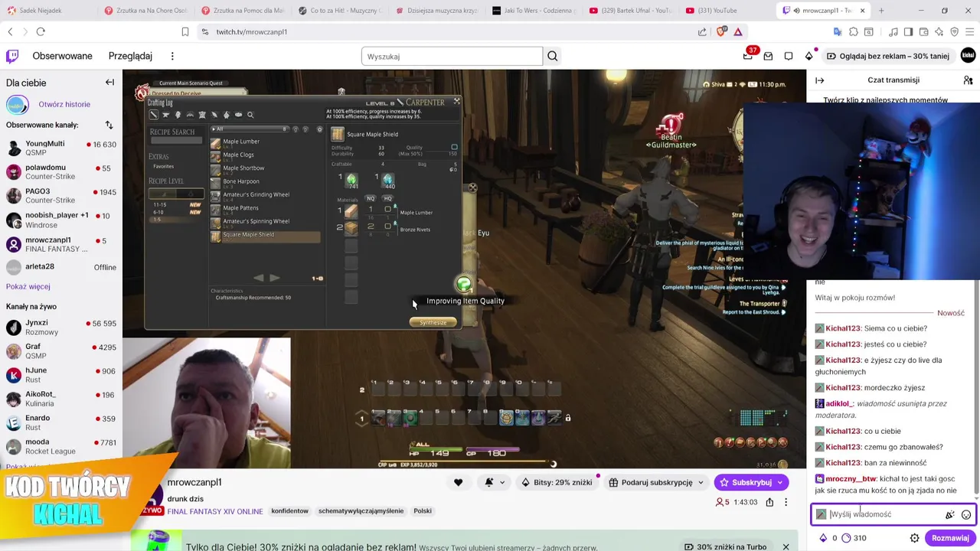Open notification bell dropdown for channel

(x=495, y=482)
